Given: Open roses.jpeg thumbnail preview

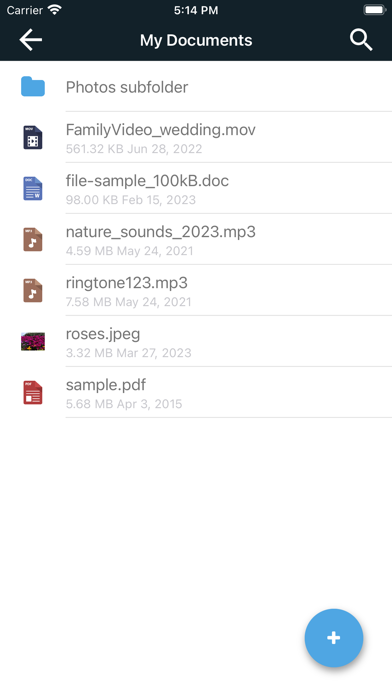Looking at the screenshot, I should click(x=33, y=341).
